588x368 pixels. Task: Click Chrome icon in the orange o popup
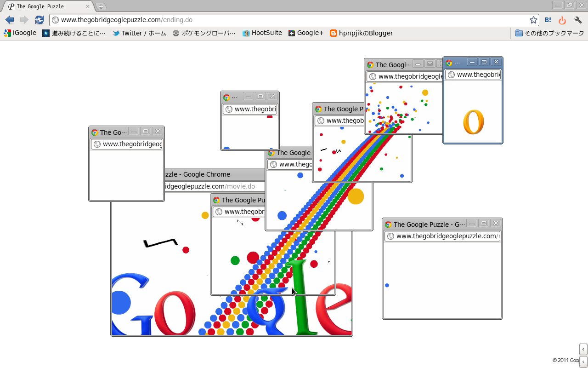point(449,63)
